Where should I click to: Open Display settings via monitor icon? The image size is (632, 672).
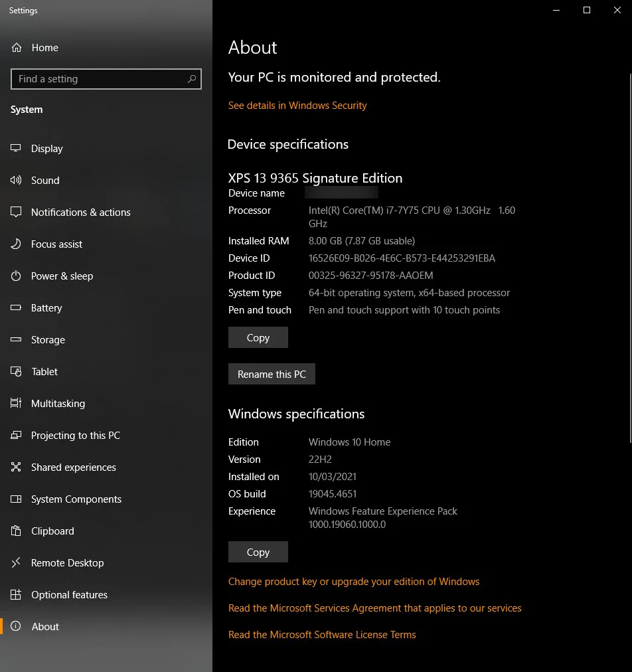pos(16,149)
